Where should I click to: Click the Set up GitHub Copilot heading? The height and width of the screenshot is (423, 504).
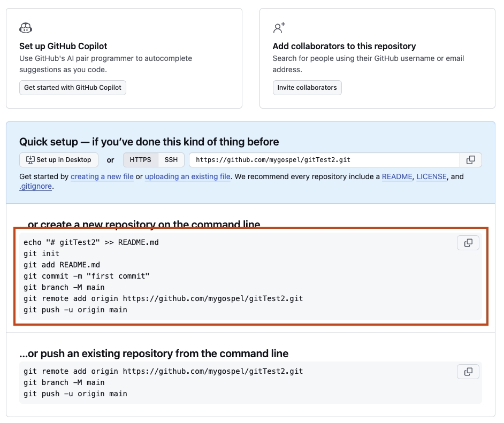pos(63,47)
